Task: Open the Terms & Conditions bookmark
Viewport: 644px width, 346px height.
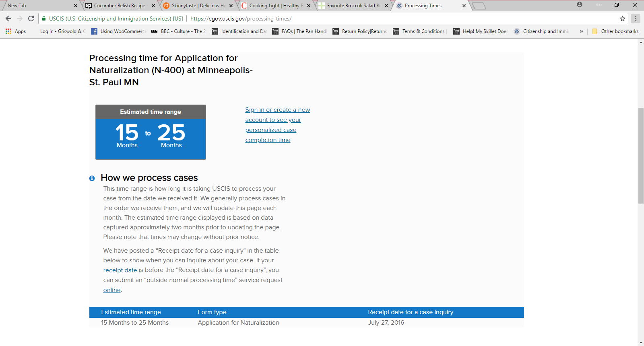Action: coord(420,31)
